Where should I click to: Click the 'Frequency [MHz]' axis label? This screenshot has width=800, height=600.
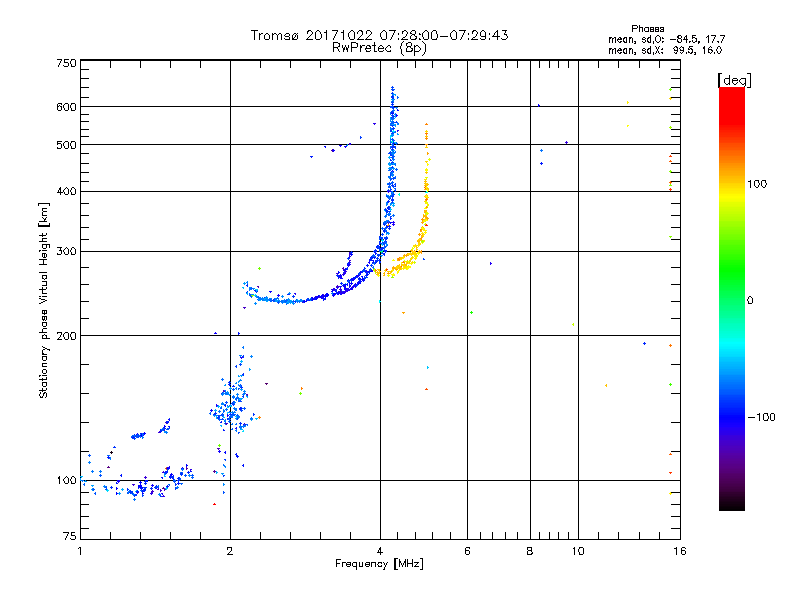pos(379,563)
